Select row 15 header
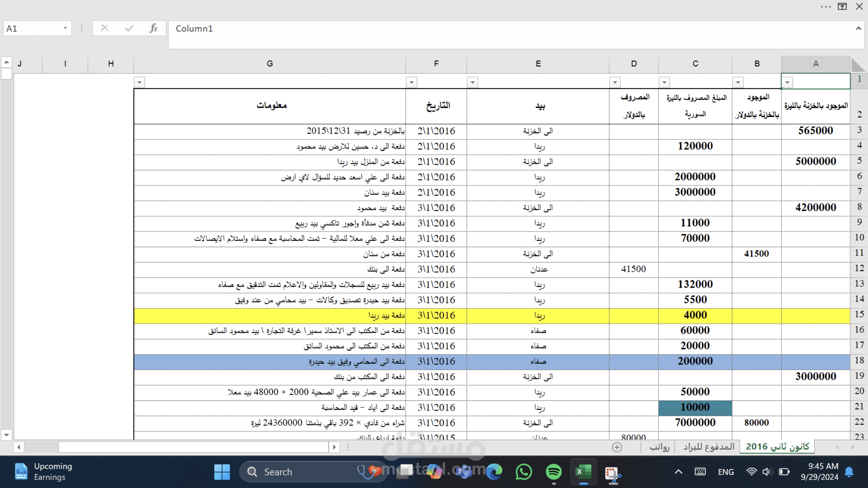868x488 pixels. [859, 315]
